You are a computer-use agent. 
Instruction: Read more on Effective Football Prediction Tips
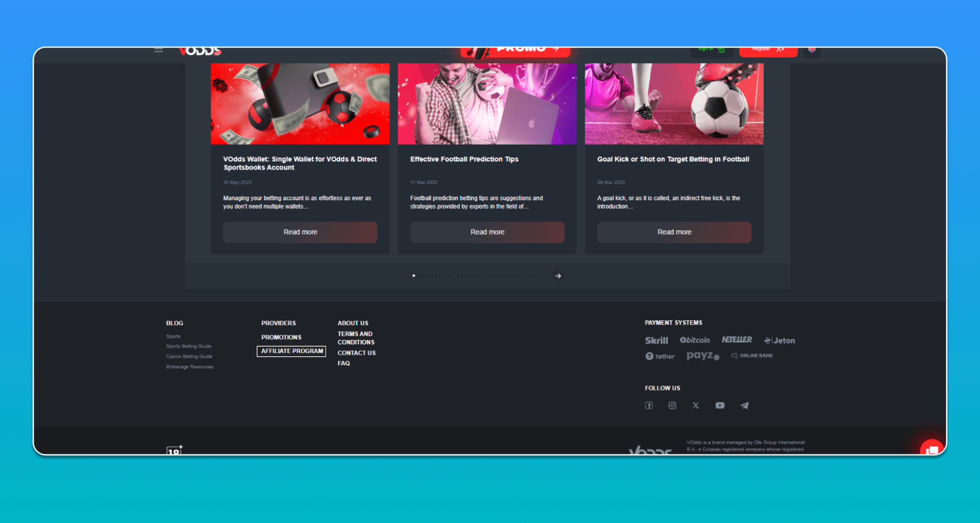click(487, 232)
